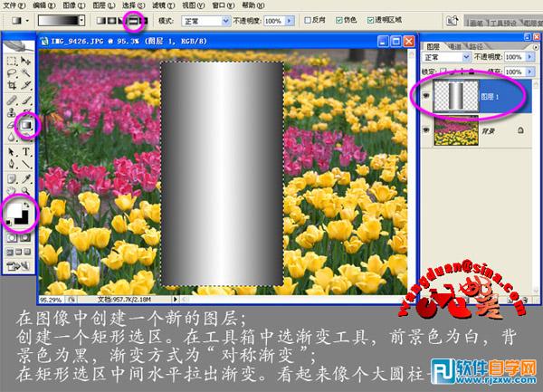Image resolution: width=543 pixels, height=392 pixels.
Task: Switch to Standard edit mode
Action: tap(12, 238)
